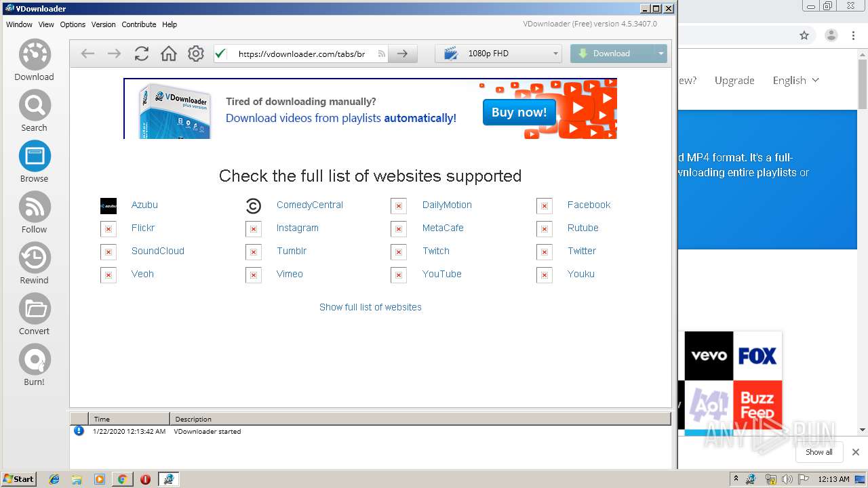Screen dimensions: 868x488
Task: Open the Convert section in sidebar
Action: point(35,314)
